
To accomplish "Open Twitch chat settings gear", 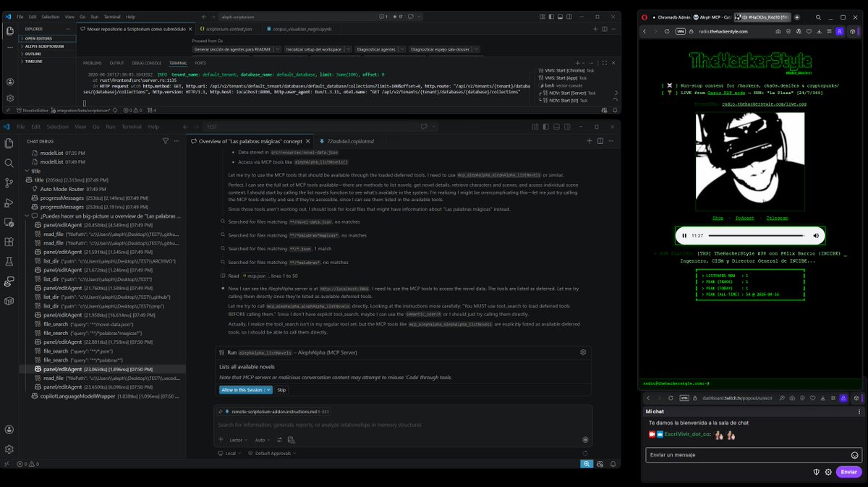I will pyautogui.click(x=828, y=472).
